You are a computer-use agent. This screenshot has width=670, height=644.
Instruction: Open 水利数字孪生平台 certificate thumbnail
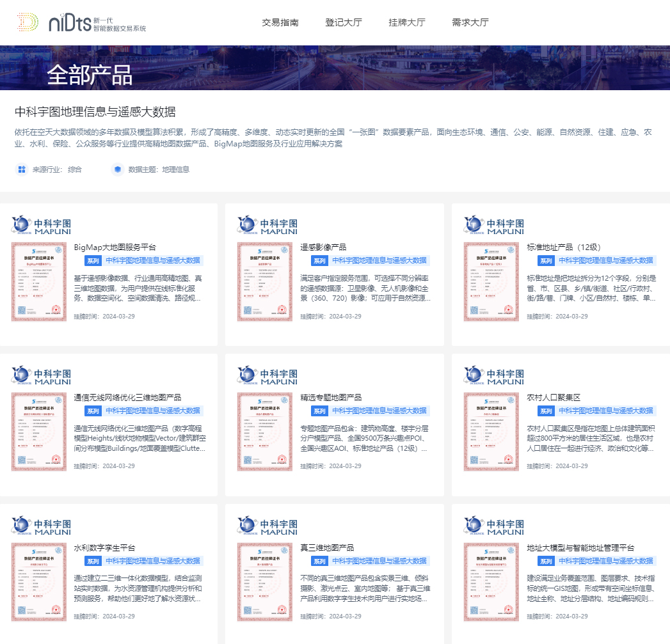tap(39, 582)
